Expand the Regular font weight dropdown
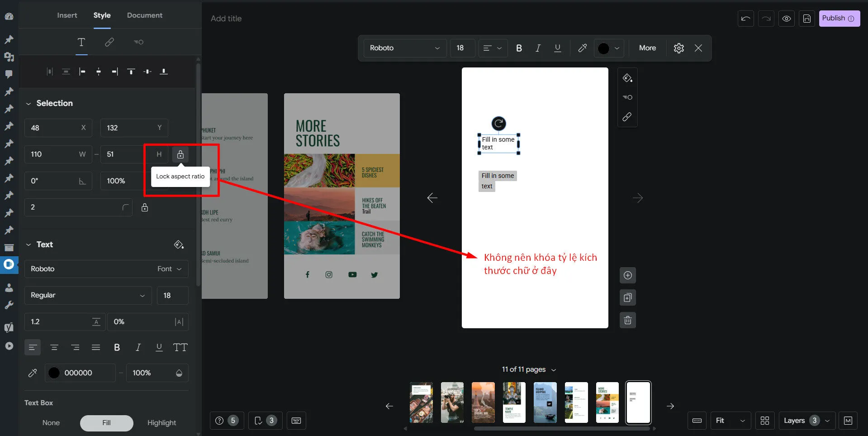Image resolution: width=868 pixels, height=436 pixels. 88,295
